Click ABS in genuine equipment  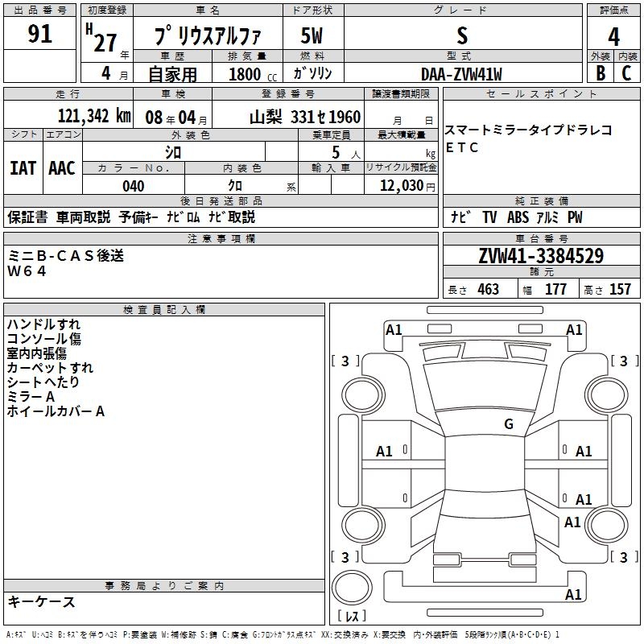(x=518, y=217)
